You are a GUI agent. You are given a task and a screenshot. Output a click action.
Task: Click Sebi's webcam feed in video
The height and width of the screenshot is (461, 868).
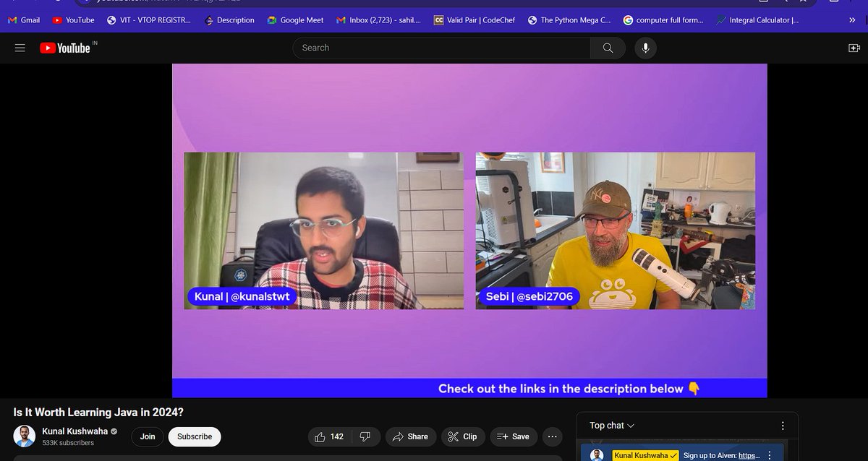click(x=616, y=231)
